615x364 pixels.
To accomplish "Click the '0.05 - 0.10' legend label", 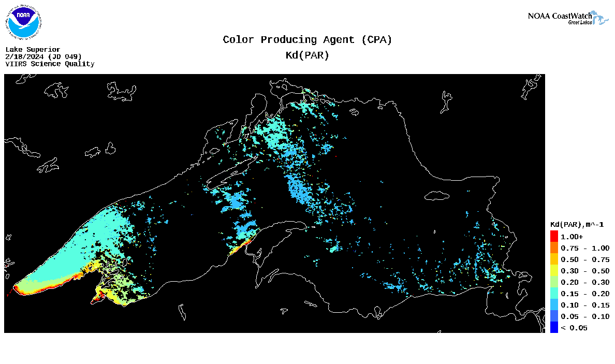I will pos(585,316).
